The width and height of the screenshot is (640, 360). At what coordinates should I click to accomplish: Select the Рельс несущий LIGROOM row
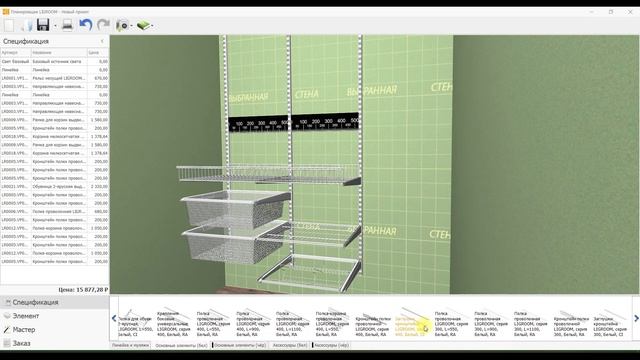[x=55, y=78]
